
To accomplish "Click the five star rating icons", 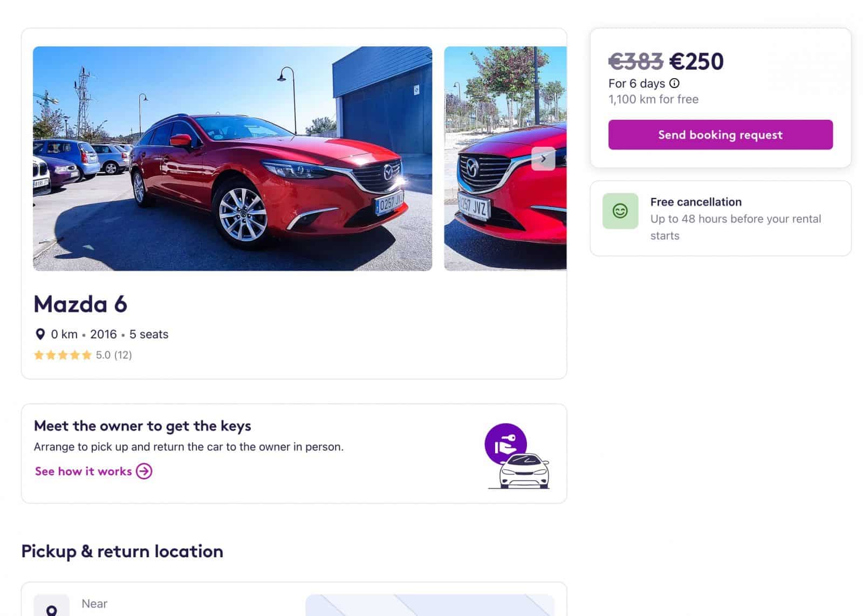I will 63,355.
